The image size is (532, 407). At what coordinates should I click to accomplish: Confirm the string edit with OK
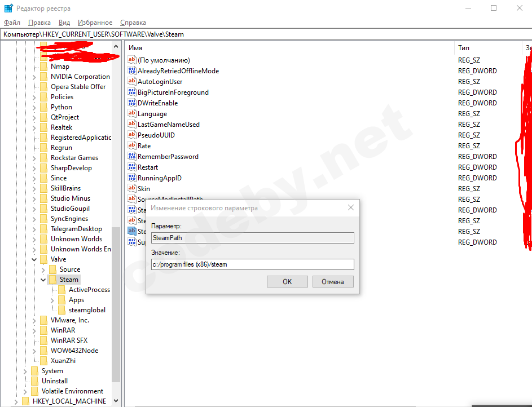click(287, 282)
